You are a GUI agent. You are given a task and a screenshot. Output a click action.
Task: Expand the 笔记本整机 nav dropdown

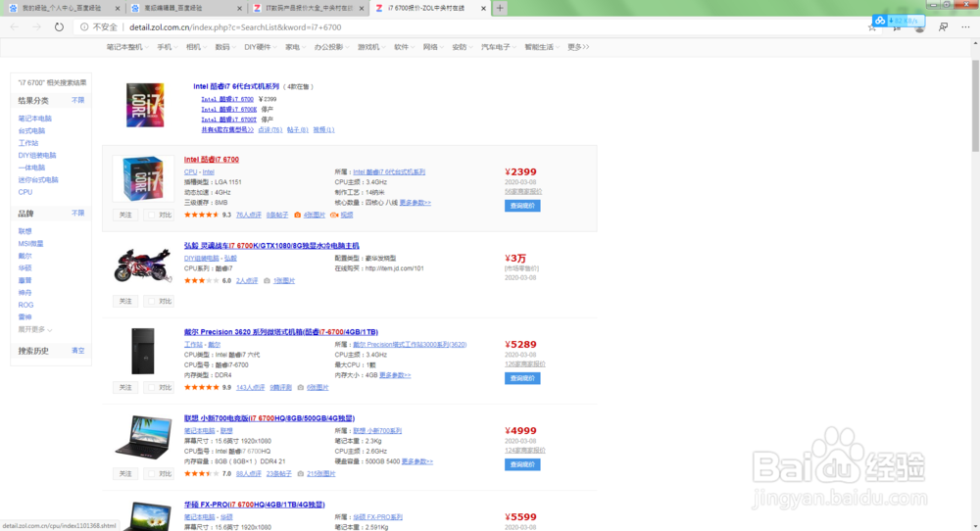[x=126, y=47]
